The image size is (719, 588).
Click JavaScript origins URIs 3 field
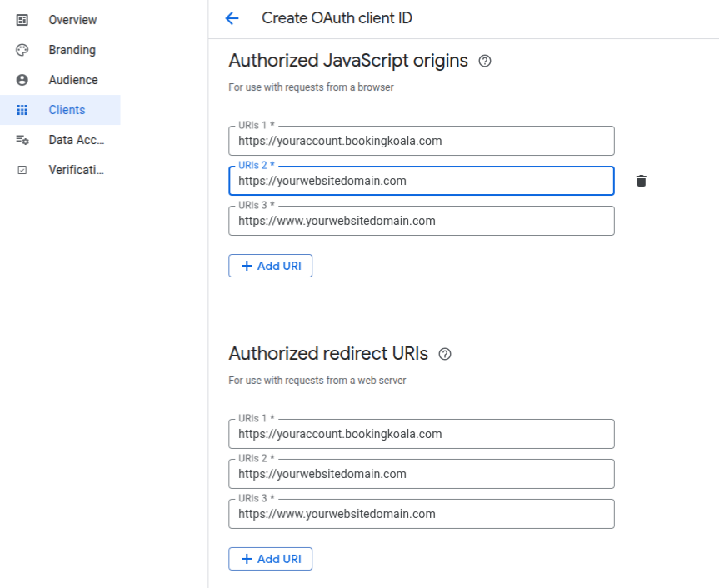tap(421, 221)
